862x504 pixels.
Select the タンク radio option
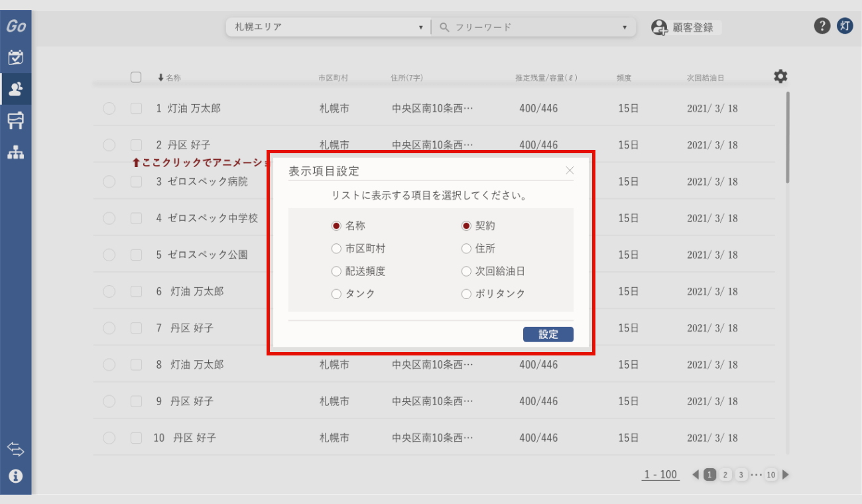pos(336,294)
